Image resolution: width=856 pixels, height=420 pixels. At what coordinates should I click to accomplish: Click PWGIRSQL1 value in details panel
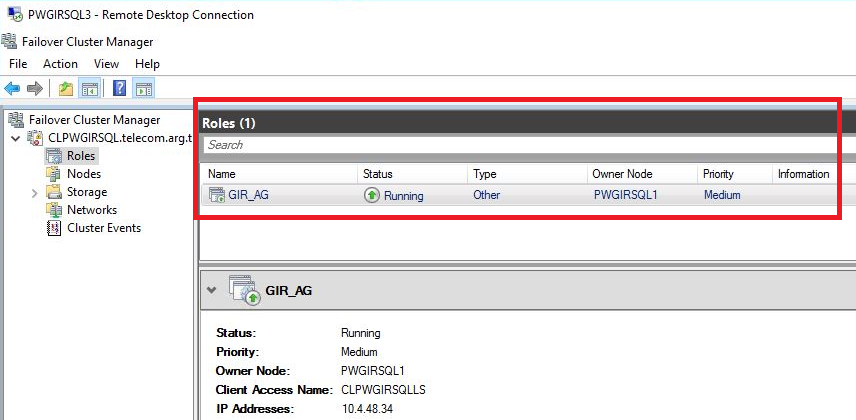coord(372,371)
